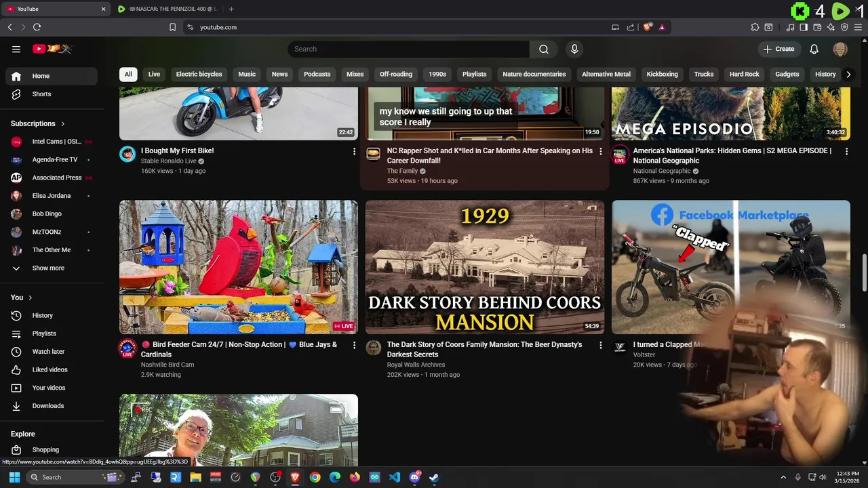Screen dimensions: 868x488
Task: Open options for I Bought My First Bike
Action: pyautogui.click(x=354, y=152)
